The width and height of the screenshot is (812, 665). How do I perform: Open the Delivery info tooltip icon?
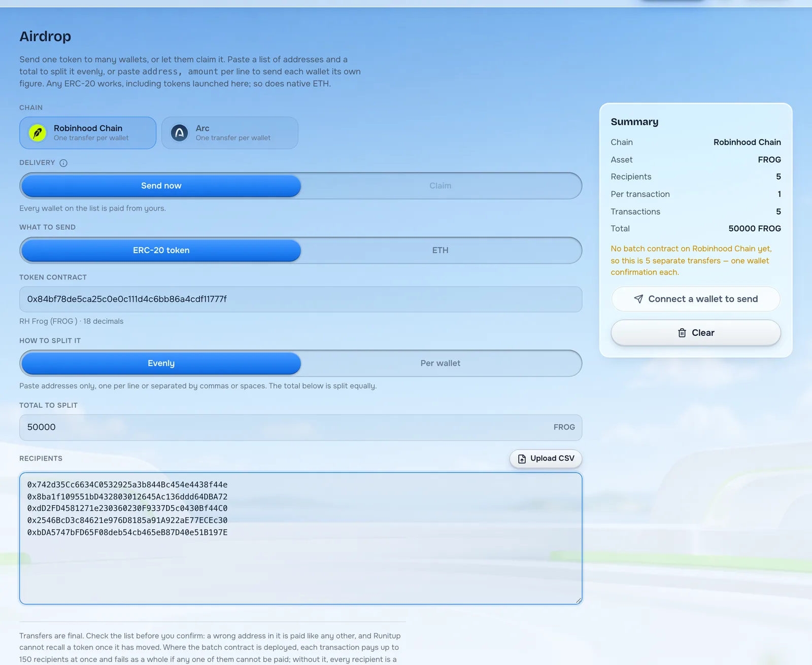[63, 163]
